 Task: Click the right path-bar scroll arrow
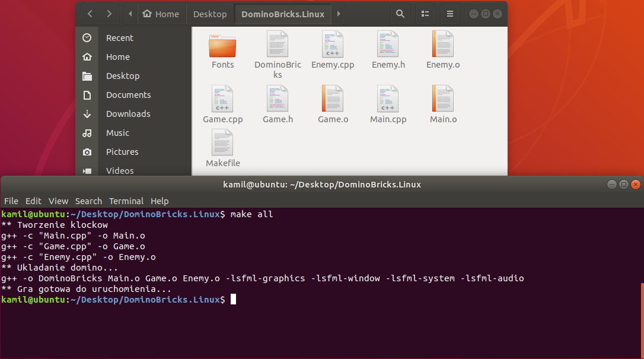[x=339, y=14]
